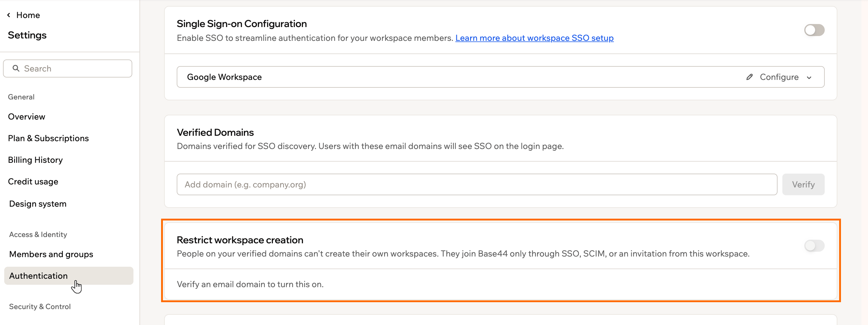Open Overview settings page
Viewport: 868px width, 325px height.
pyautogui.click(x=27, y=117)
